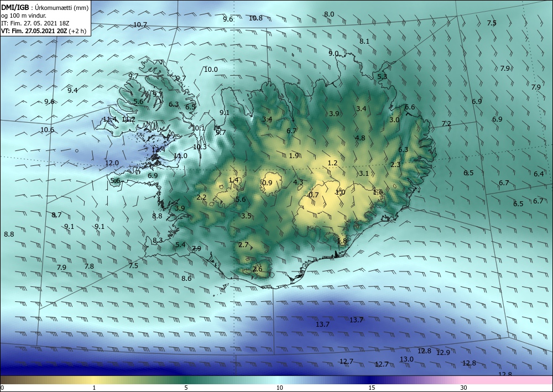Click the 5.4 value on the map
Image resolution: width=553 pixels, height=392 pixels.
(180, 244)
